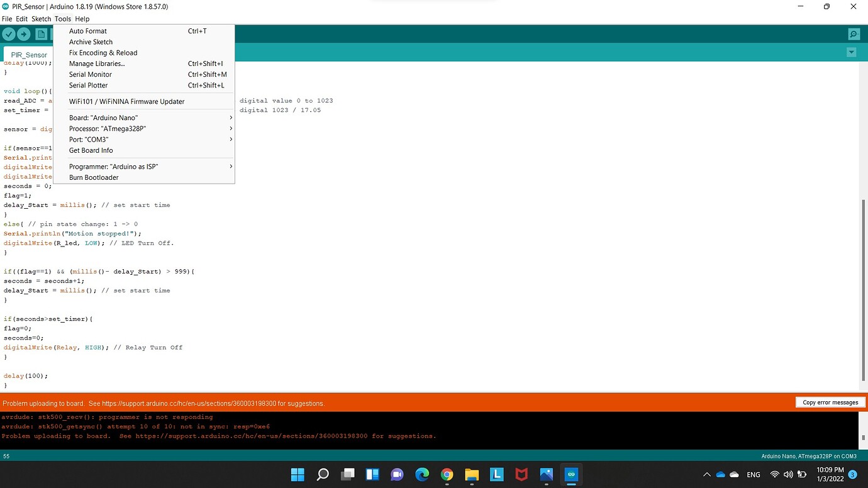Open Manage Libraries dialog
This screenshot has height=488, width=868.
click(x=96, y=63)
